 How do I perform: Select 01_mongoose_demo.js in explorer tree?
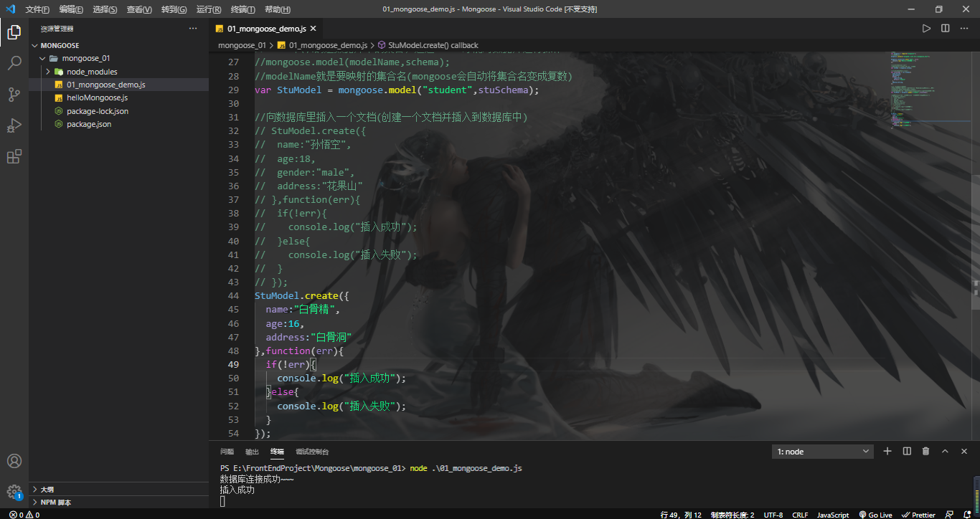pos(106,85)
